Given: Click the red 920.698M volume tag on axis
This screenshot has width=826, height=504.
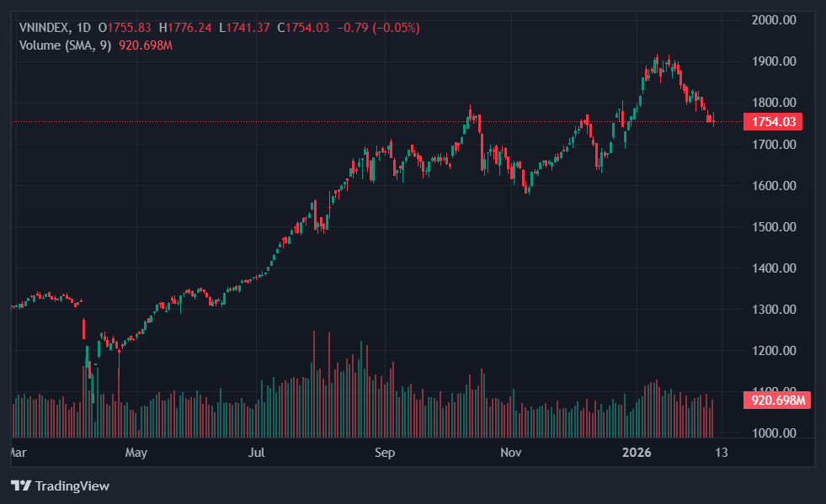Looking at the screenshot, I should coord(776,400).
